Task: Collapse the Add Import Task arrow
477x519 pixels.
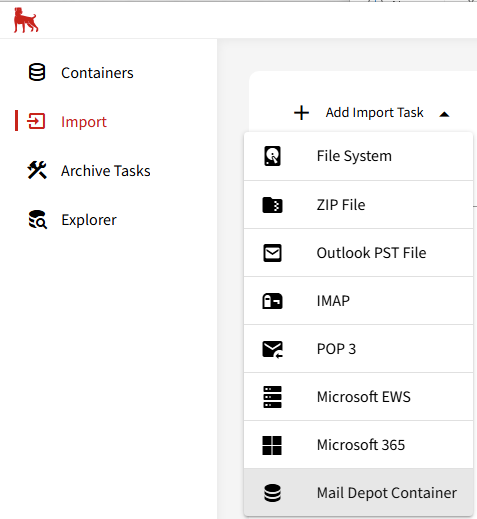Action: pos(444,114)
